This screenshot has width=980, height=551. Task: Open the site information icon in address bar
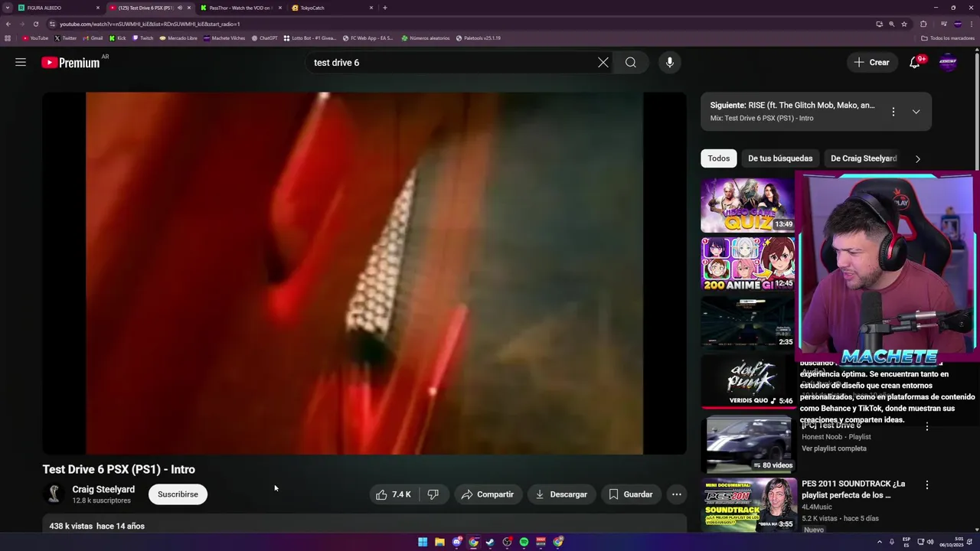(52, 24)
